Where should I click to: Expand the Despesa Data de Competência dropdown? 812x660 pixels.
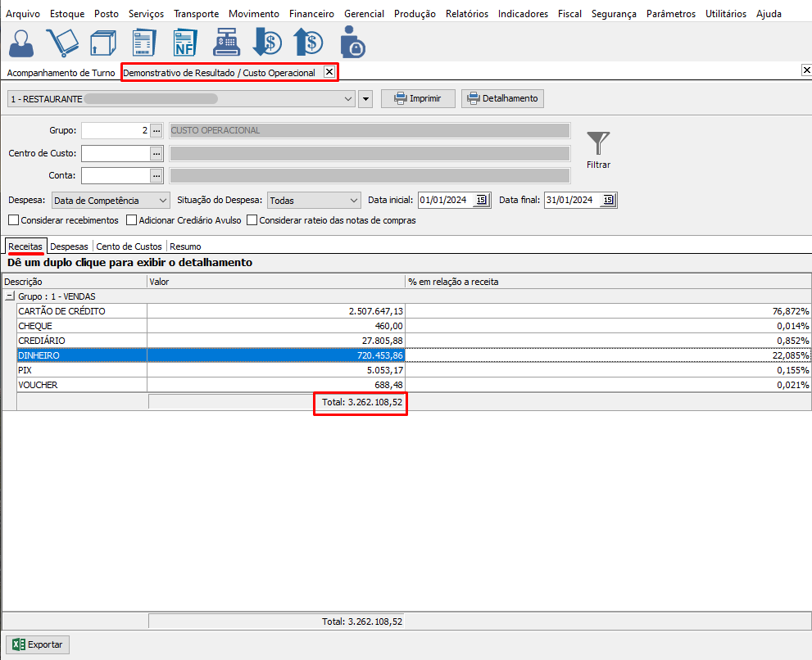(110, 201)
